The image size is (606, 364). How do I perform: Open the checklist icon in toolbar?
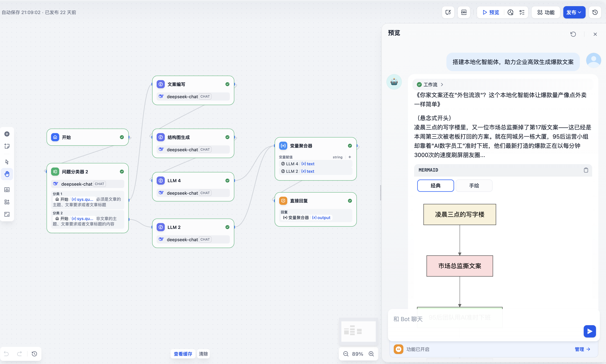pos(522,12)
